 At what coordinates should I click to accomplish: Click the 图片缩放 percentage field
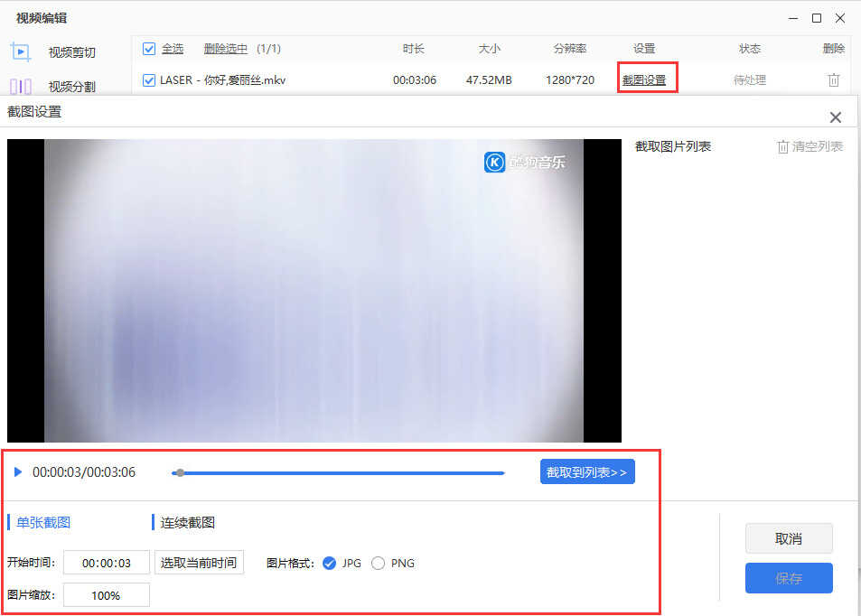tap(106, 595)
